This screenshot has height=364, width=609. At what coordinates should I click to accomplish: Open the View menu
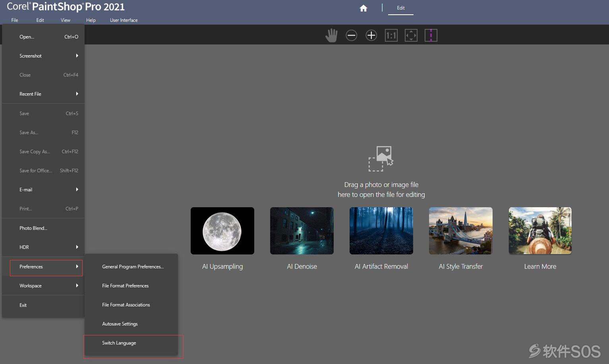pyautogui.click(x=66, y=20)
